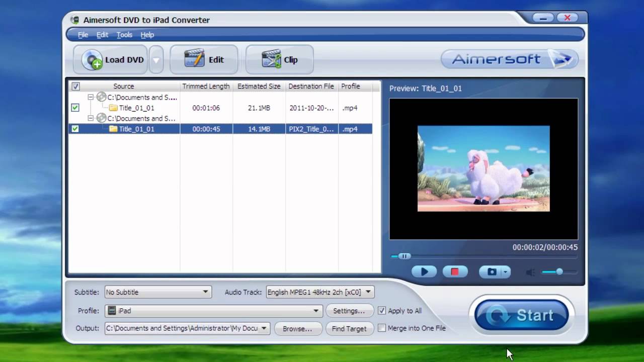
Task: Open the Subtitle dropdown
Action: click(x=157, y=292)
